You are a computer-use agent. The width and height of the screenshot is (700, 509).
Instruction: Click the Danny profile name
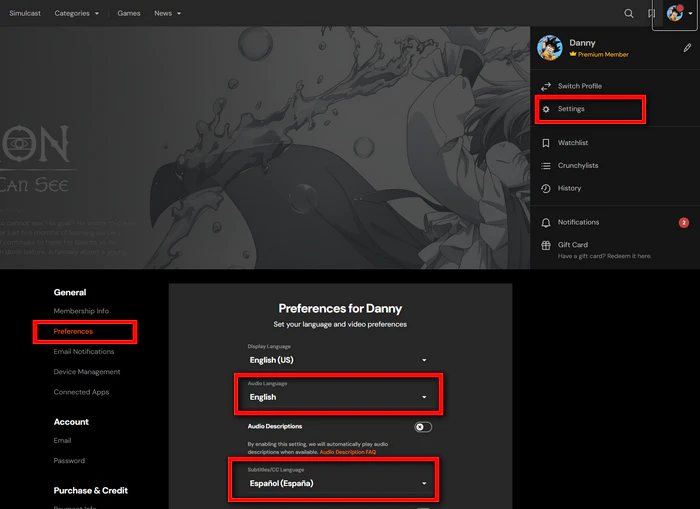[582, 43]
